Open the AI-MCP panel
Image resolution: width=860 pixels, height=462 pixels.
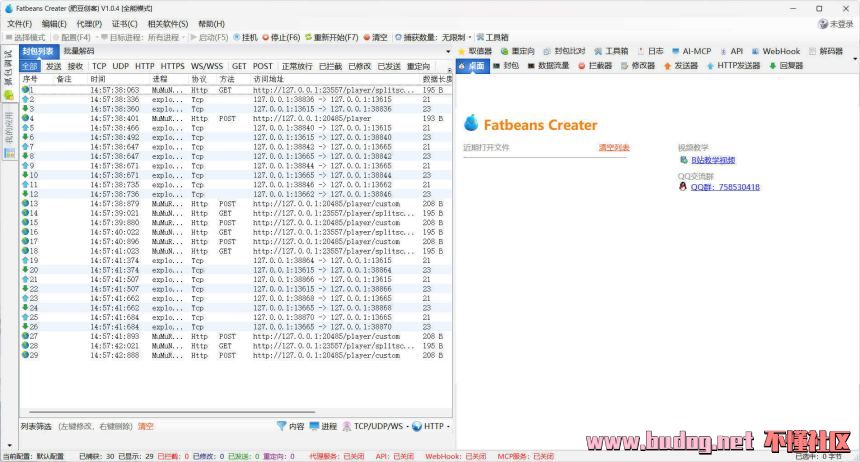(691, 51)
